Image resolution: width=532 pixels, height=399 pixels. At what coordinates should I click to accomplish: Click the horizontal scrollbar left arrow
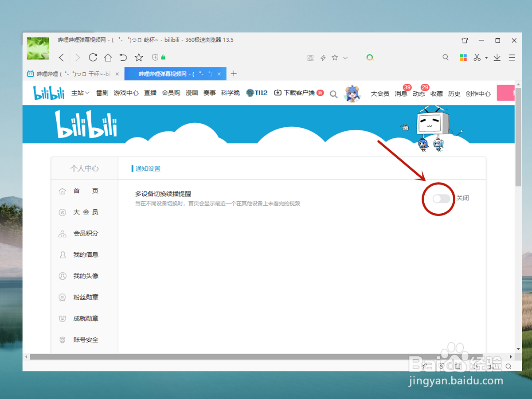tap(26, 356)
